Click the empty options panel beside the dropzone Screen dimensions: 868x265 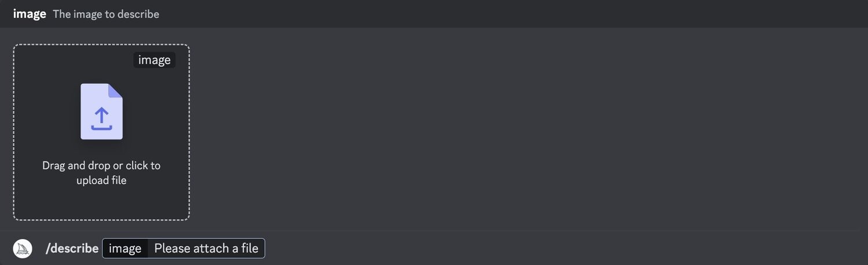coord(527,130)
